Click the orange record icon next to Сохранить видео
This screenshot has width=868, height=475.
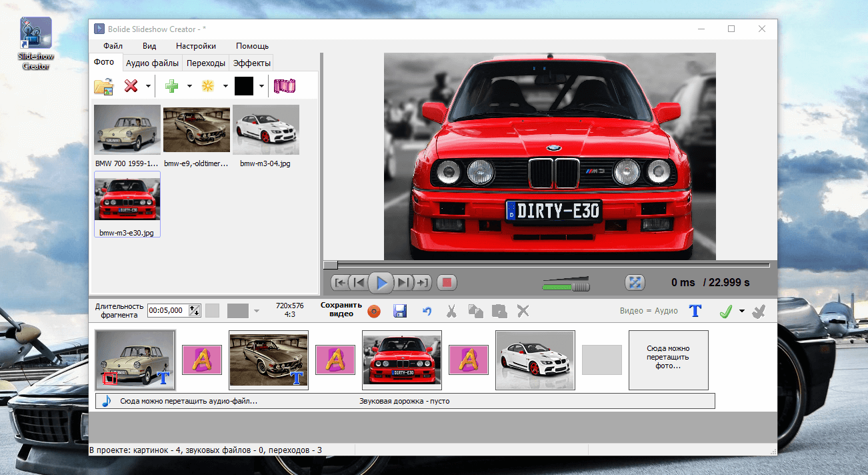click(374, 311)
